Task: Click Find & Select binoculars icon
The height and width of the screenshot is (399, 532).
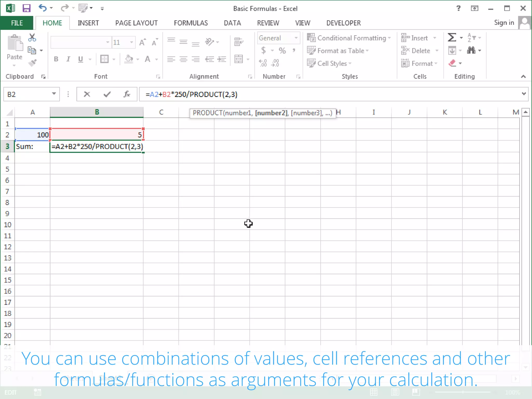Action: tap(471, 50)
